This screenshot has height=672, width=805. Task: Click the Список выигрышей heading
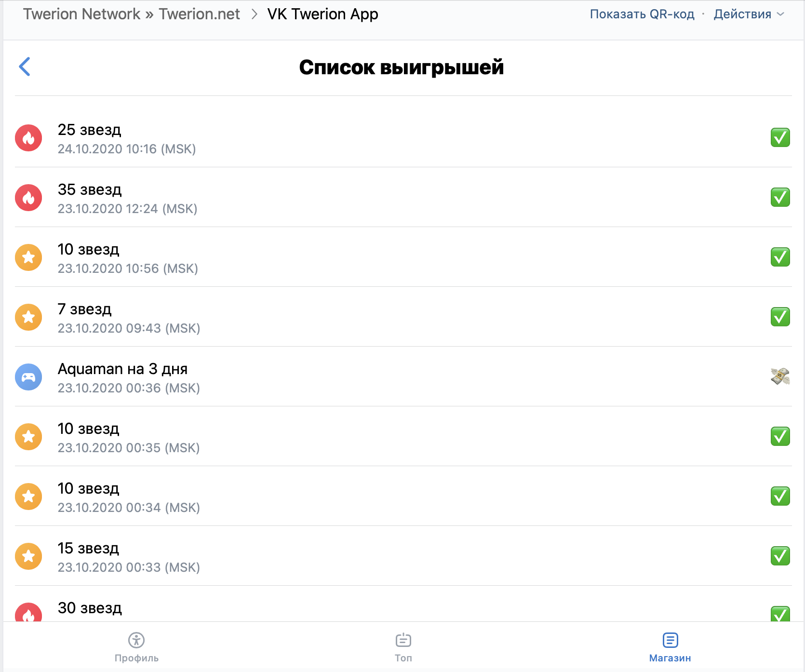402,67
